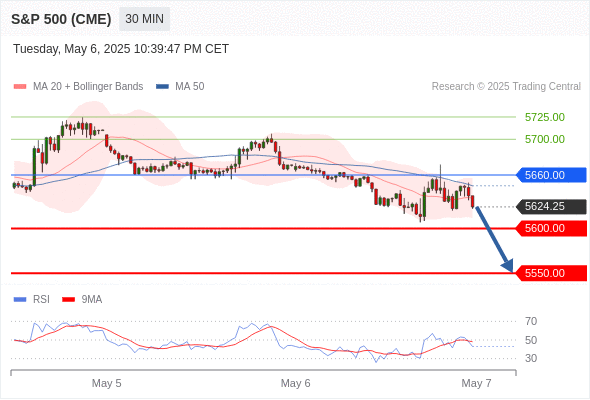Image resolution: width=590 pixels, height=400 pixels.
Task: Click the 5725.00 resistance level label
Action: (544, 117)
